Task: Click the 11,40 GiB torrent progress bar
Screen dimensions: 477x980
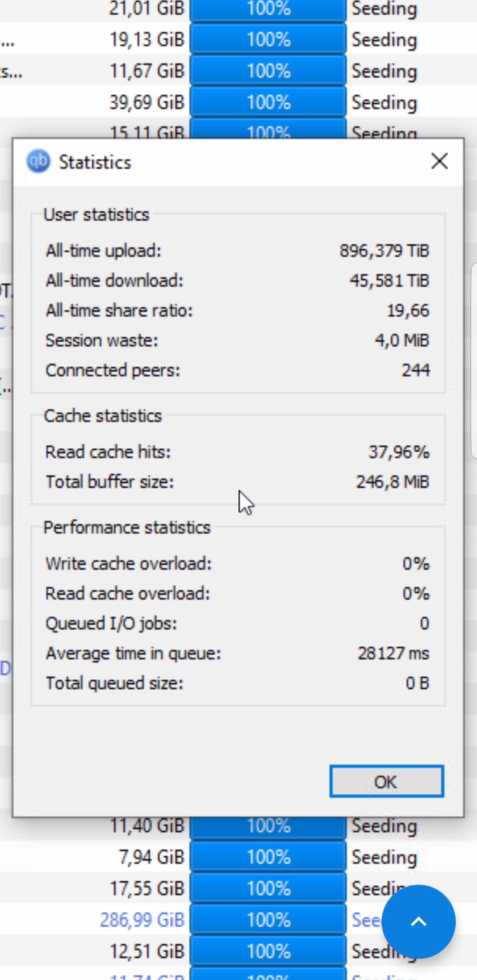Action: pyautogui.click(x=268, y=827)
